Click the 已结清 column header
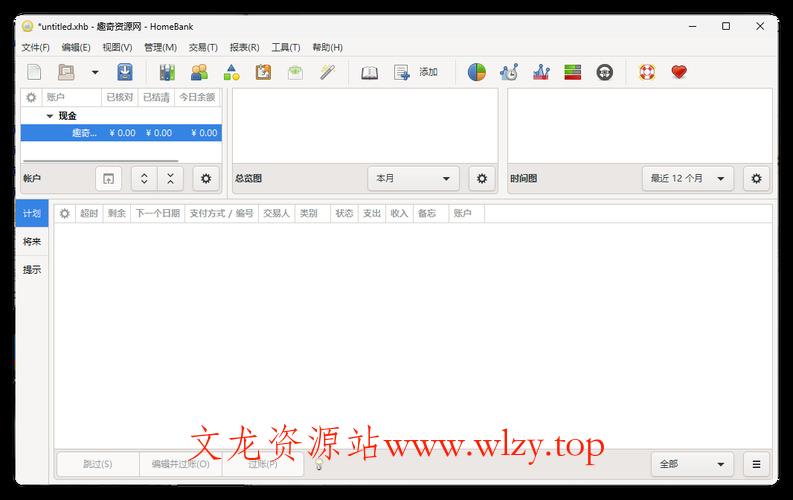The width and height of the screenshot is (793, 500). [156, 97]
